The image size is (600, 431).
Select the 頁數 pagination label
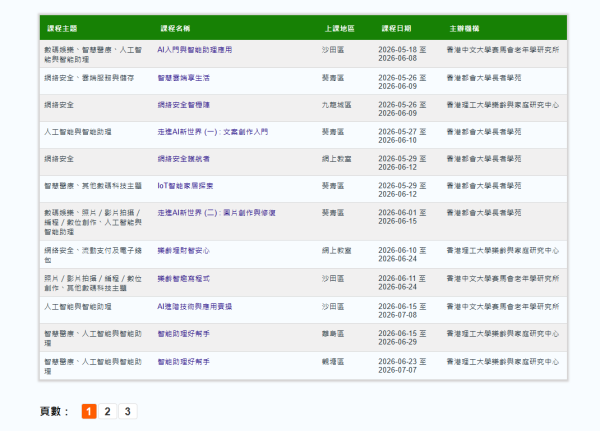[x=54, y=411]
